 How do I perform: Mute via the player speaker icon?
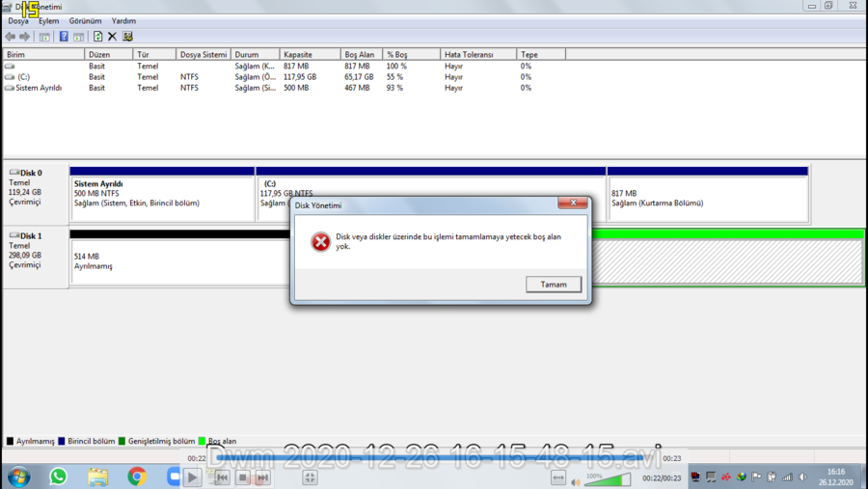tap(576, 482)
